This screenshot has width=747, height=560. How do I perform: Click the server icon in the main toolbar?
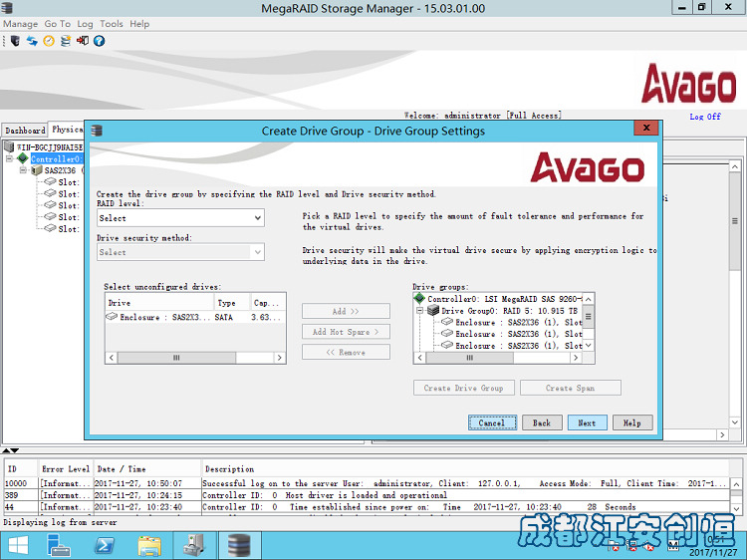(15, 41)
